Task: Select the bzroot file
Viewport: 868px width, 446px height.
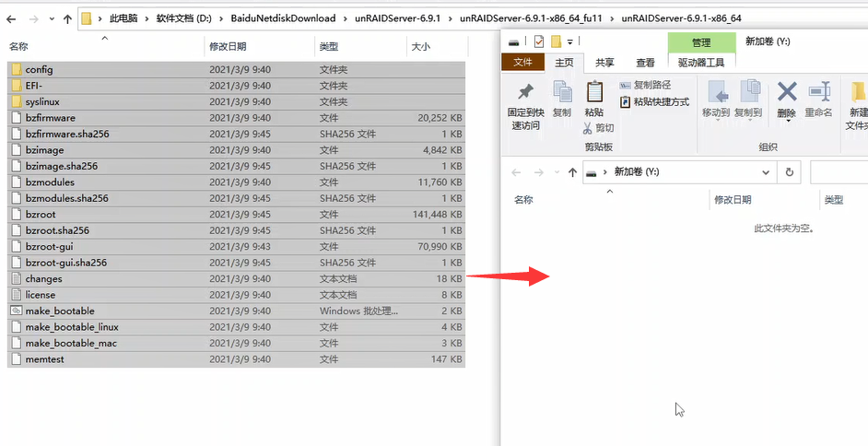Action: click(x=237, y=214)
